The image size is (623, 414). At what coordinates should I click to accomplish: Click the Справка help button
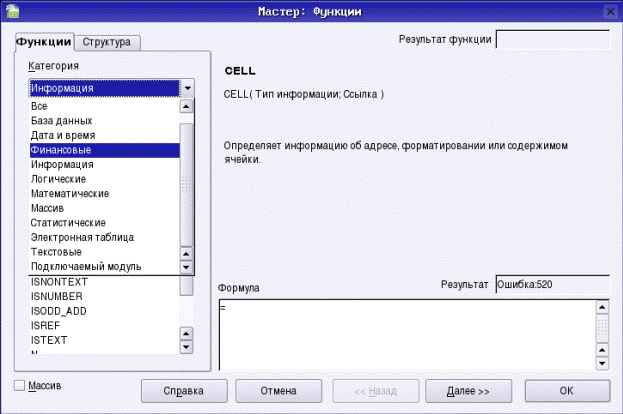(184, 391)
